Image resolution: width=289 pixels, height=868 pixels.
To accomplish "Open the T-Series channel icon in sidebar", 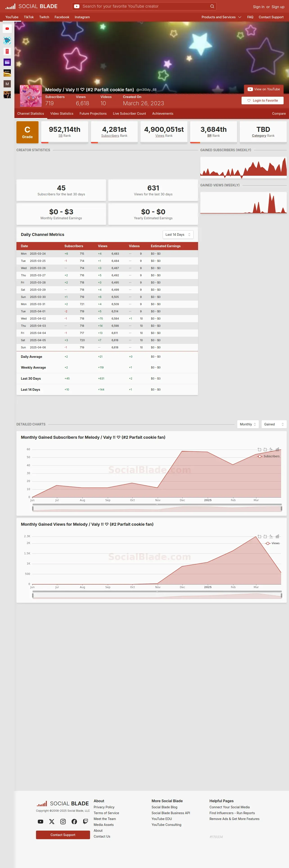I will point(7,51).
